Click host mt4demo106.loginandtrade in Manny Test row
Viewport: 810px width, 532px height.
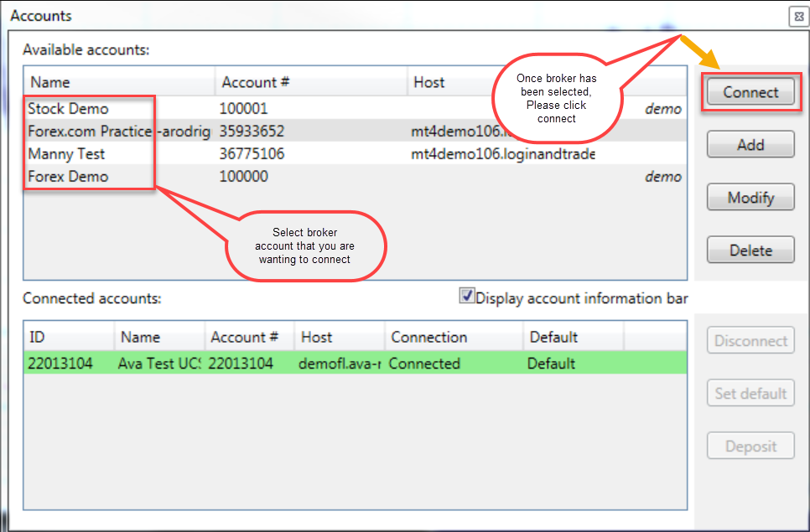pyautogui.click(x=502, y=154)
